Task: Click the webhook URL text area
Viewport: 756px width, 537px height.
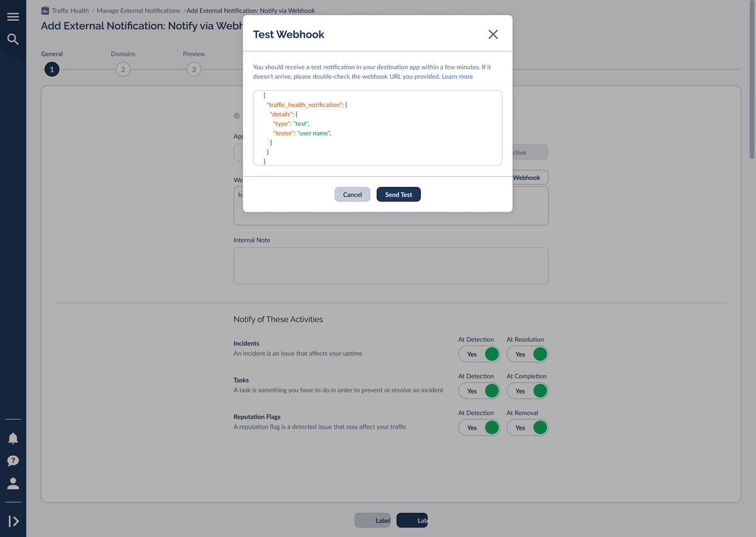Action: pos(391,206)
